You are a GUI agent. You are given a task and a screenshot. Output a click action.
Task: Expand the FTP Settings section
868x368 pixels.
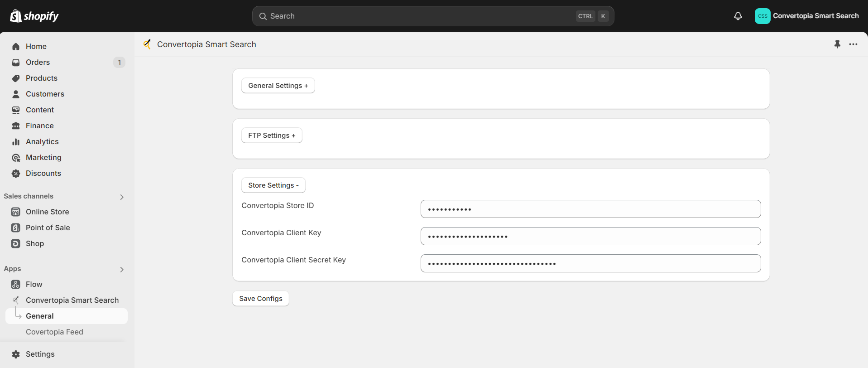[x=272, y=135]
